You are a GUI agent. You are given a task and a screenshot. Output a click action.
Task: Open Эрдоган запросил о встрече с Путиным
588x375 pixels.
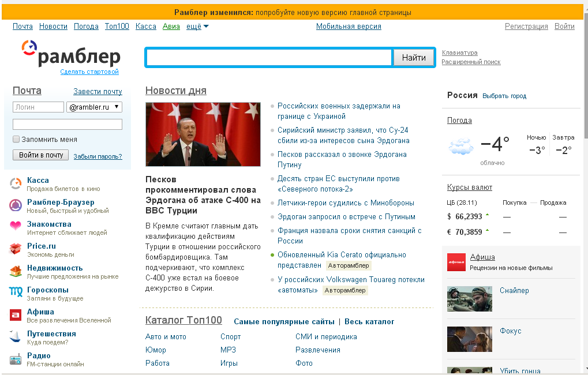[346, 217]
